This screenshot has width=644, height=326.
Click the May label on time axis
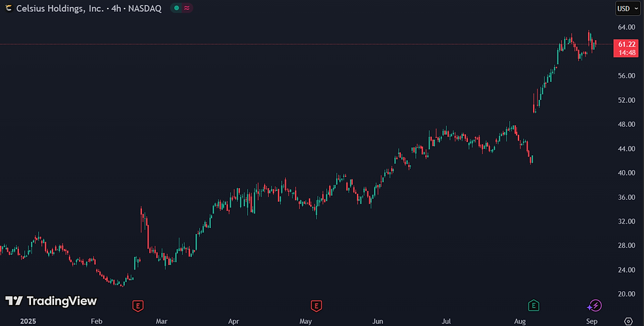(306, 321)
